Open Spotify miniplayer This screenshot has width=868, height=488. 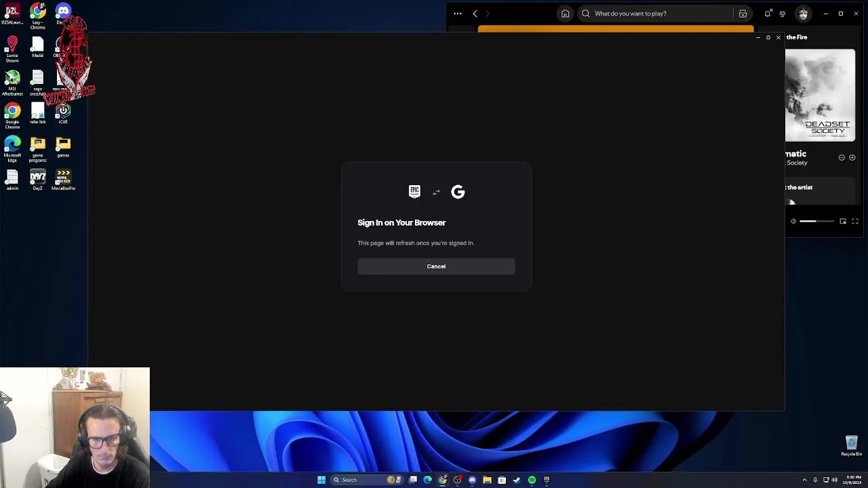tap(843, 221)
